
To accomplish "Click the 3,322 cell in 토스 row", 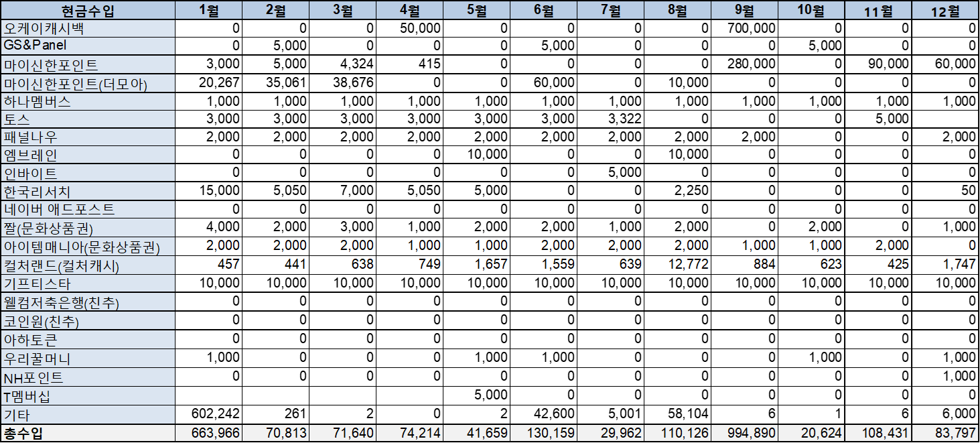I will [610, 119].
